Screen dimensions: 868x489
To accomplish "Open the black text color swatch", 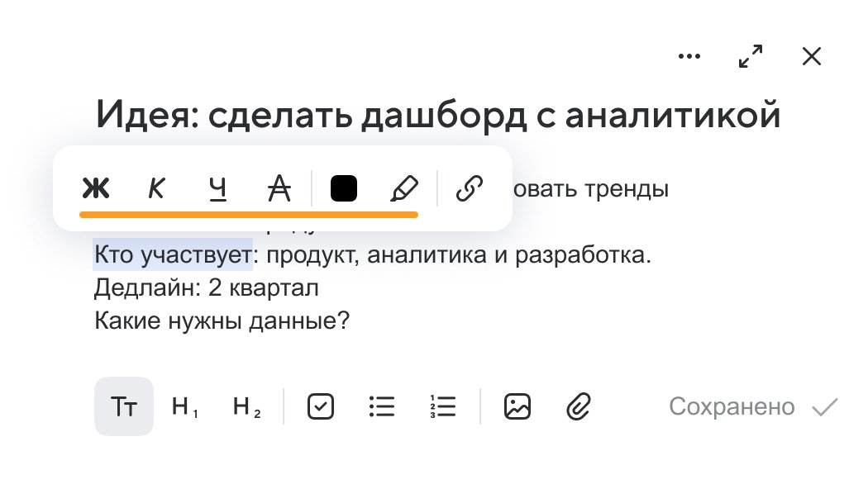I will 344,188.
